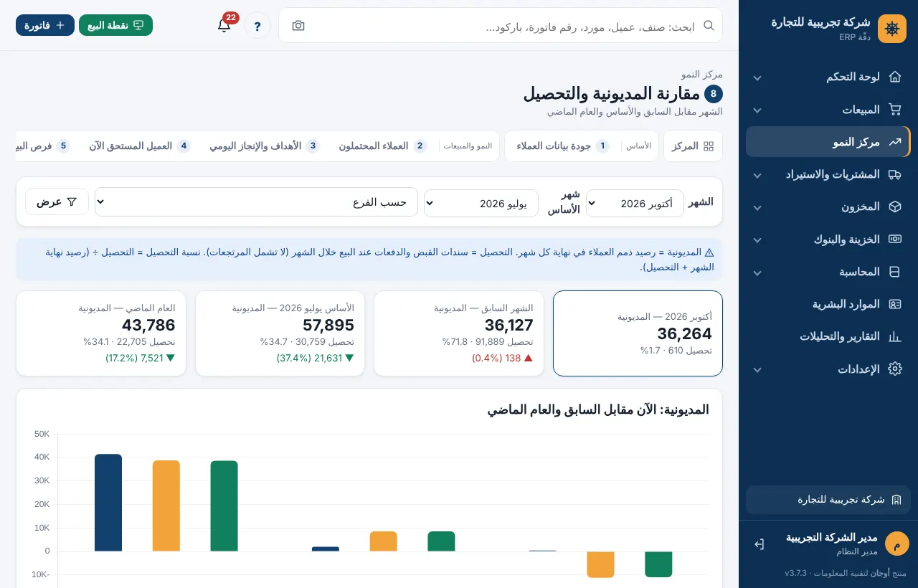This screenshot has width=918, height=588.
Task: Switch to the العملاء المحتملون tab
Action: (382, 146)
